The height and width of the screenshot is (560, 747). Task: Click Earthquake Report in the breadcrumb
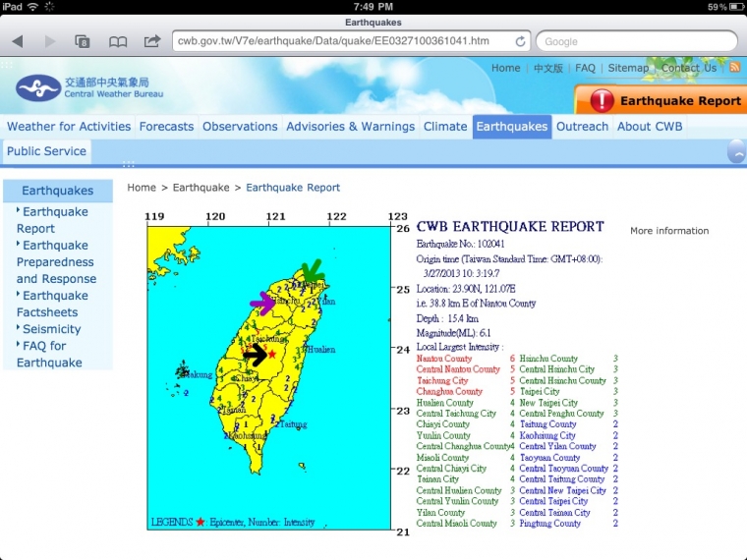click(x=293, y=188)
